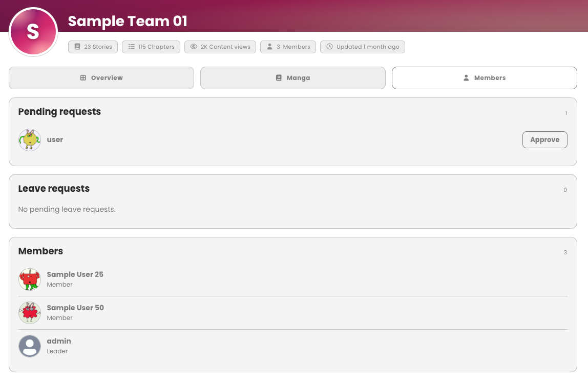This screenshot has height=380, width=588.
Task: Click the avatar of pending user
Action: click(x=30, y=140)
